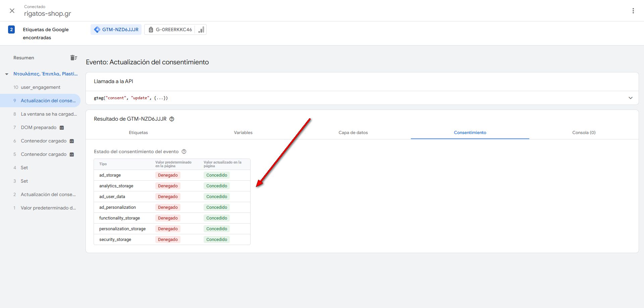Click the personalization_storage type cell
This screenshot has width=644, height=308.
coord(122,229)
